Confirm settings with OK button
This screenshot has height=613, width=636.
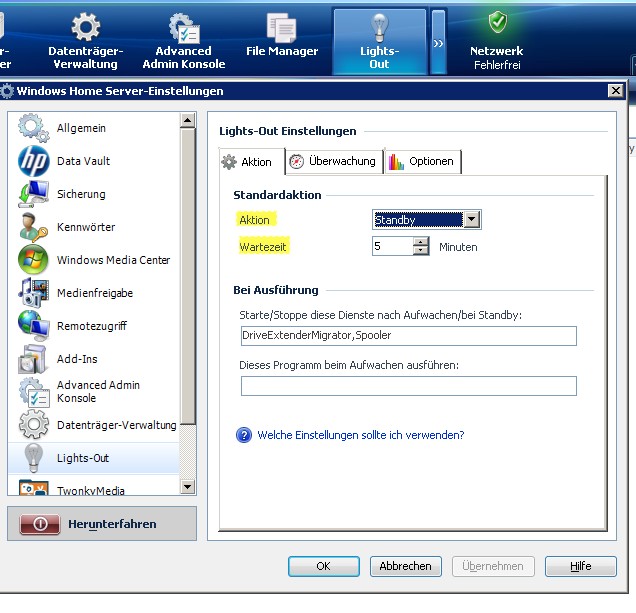pyautogui.click(x=324, y=566)
